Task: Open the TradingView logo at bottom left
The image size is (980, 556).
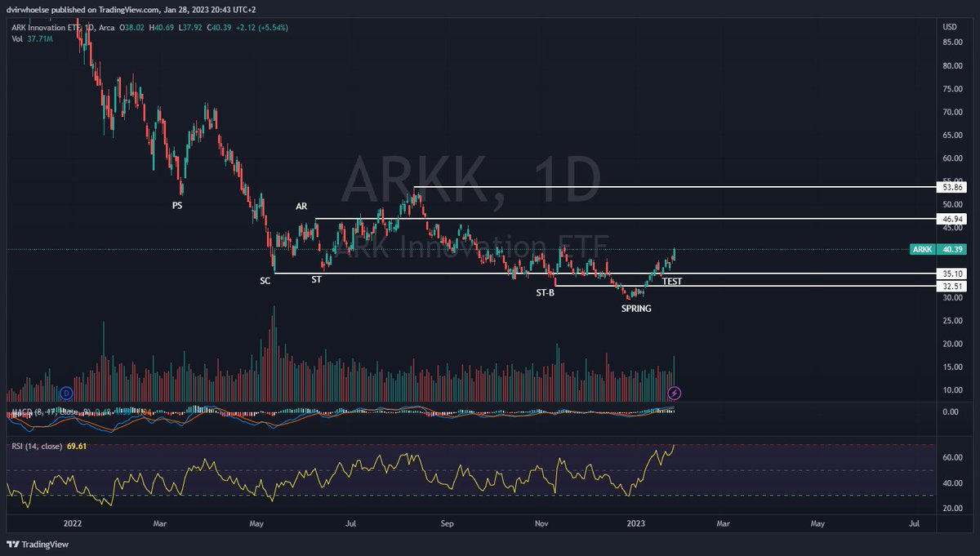Action: (x=38, y=545)
